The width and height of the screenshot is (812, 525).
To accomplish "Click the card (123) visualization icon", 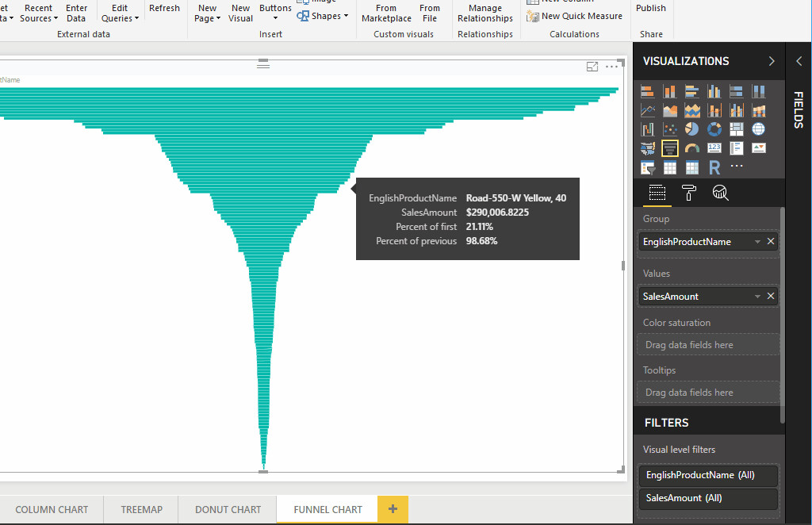I will [714, 148].
